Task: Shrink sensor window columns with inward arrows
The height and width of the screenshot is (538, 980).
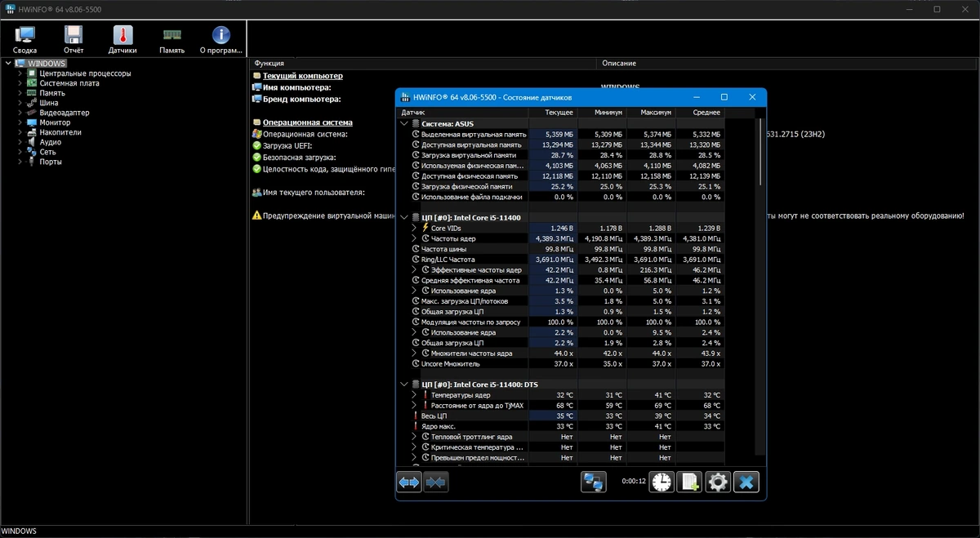Action: pos(436,482)
